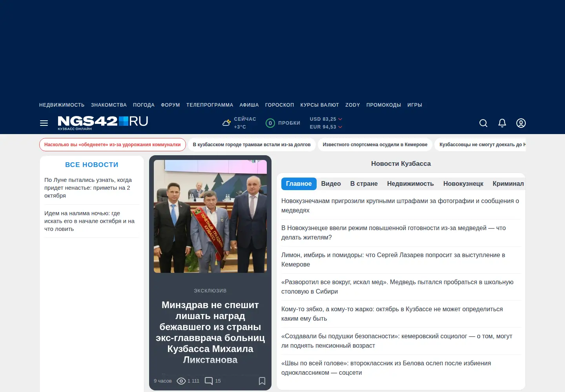Switch to the Главное tab
The image size is (565, 392).
click(x=299, y=184)
